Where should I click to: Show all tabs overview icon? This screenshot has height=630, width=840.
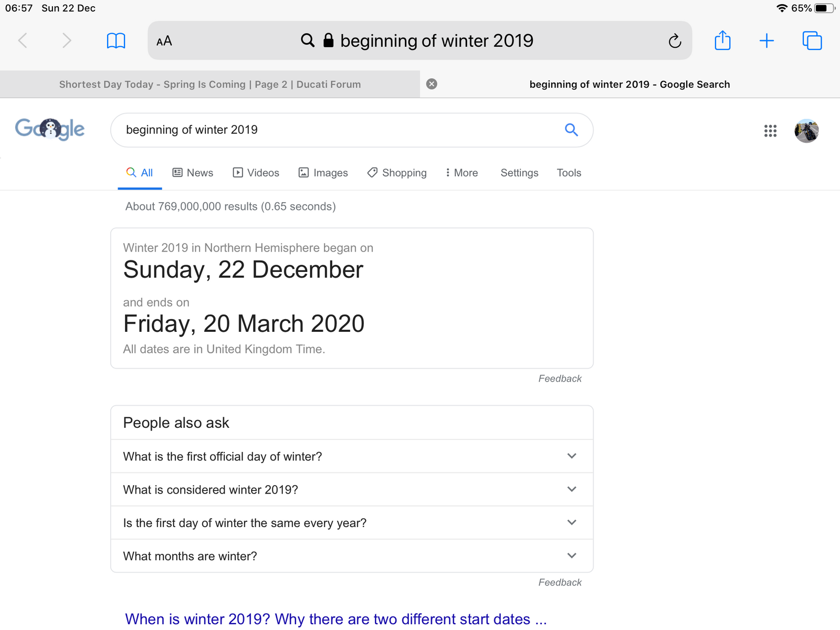pyautogui.click(x=812, y=40)
